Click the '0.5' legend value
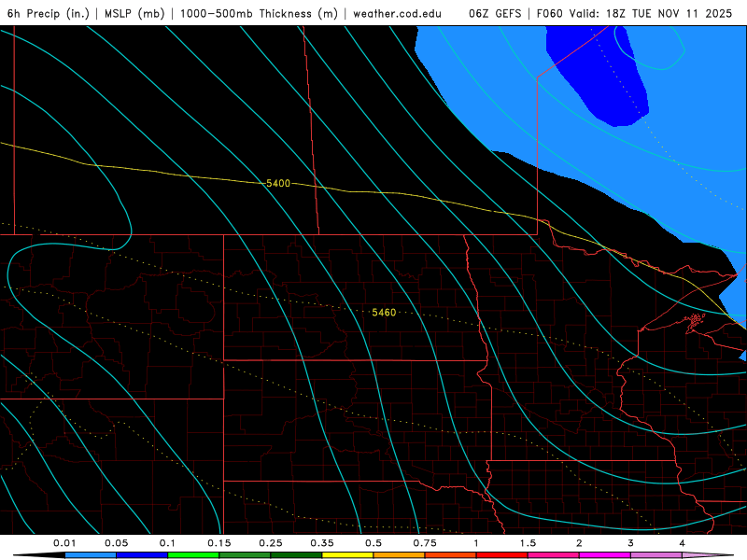This screenshot has width=747, height=560. pyautogui.click(x=373, y=543)
